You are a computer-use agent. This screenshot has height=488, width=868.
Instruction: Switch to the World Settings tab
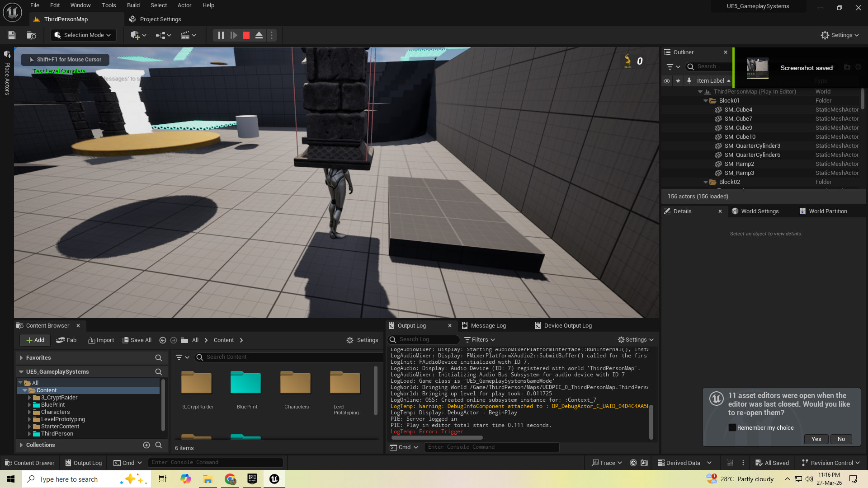coord(759,211)
